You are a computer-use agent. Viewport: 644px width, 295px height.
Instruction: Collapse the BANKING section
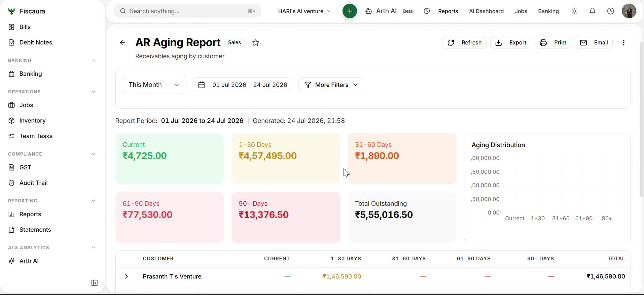94,60
